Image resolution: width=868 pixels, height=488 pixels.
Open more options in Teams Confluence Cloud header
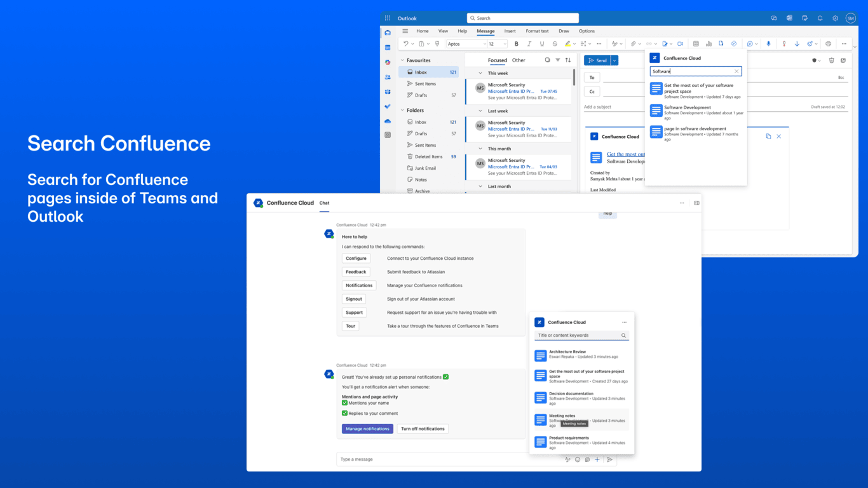tap(682, 203)
